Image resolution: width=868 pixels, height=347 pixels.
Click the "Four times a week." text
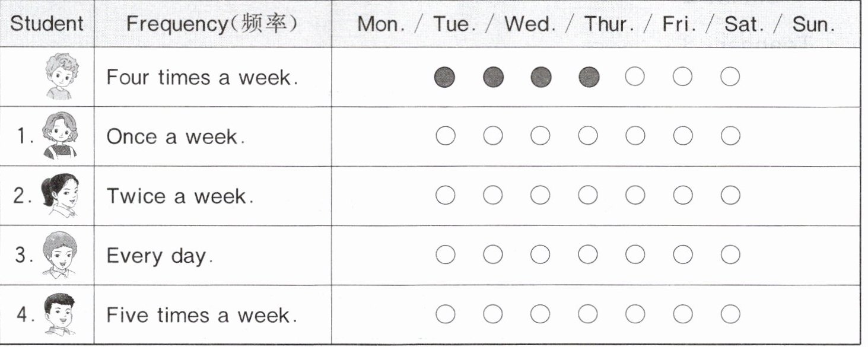(202, 78)
